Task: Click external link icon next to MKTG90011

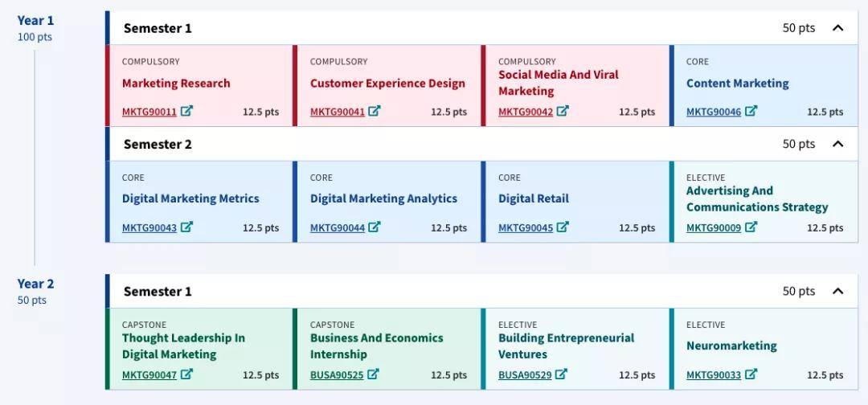Action: click(x=186, y=112)
